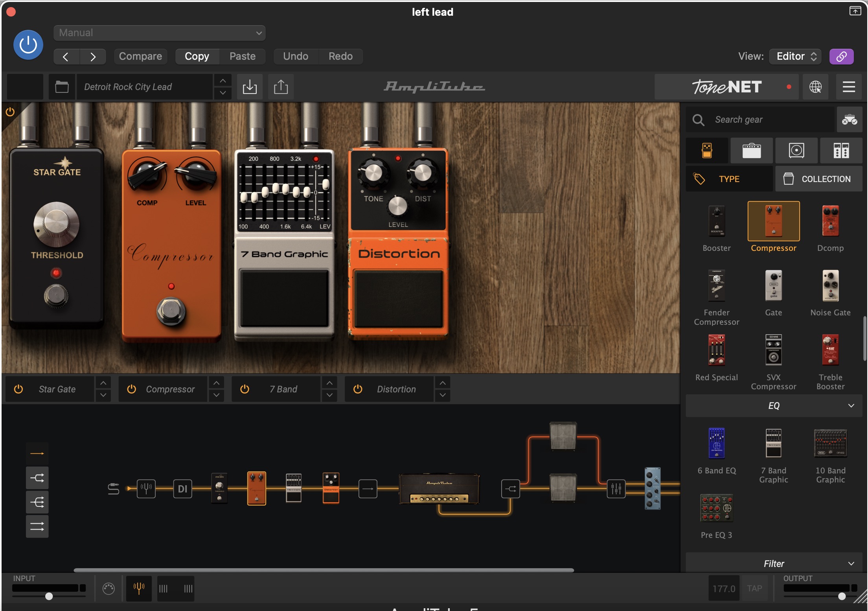This screenshot has width=868, height=611.
Task: Toggle Compressor slot power
Action: point(132,389)
